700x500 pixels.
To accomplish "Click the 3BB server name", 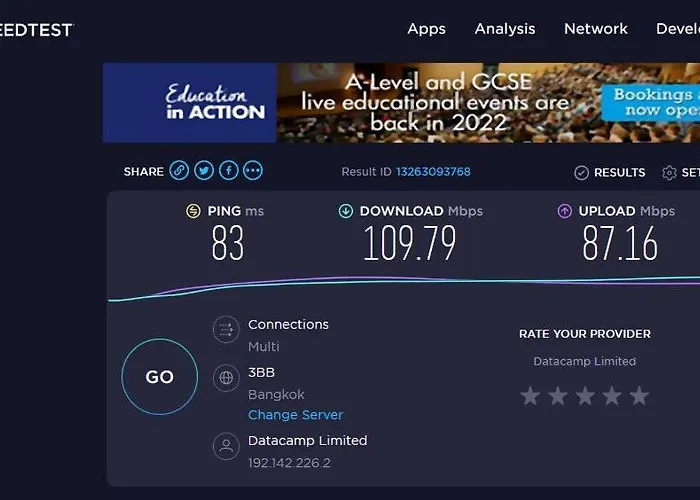I will coord(262,372).
